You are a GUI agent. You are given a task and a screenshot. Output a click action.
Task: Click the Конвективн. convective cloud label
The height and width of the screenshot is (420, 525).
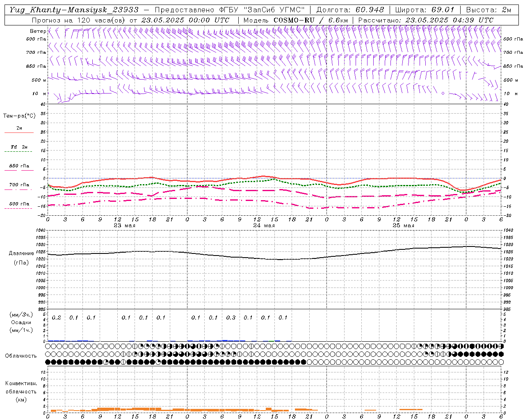pyautogui.click(x=21, y=383)
